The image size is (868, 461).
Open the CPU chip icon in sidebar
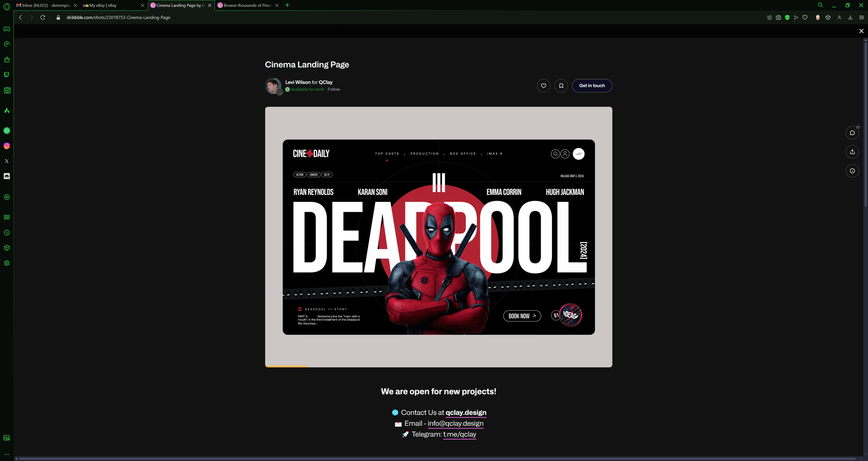7,90
